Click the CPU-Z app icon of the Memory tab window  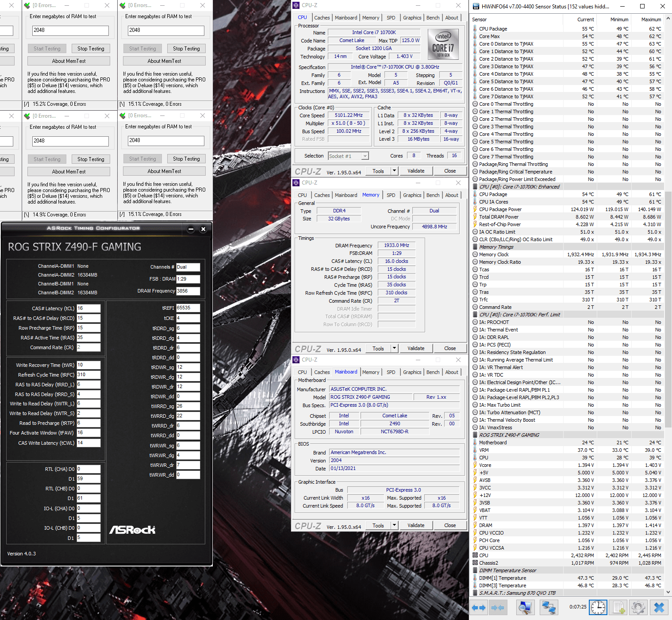pos(296,183)
